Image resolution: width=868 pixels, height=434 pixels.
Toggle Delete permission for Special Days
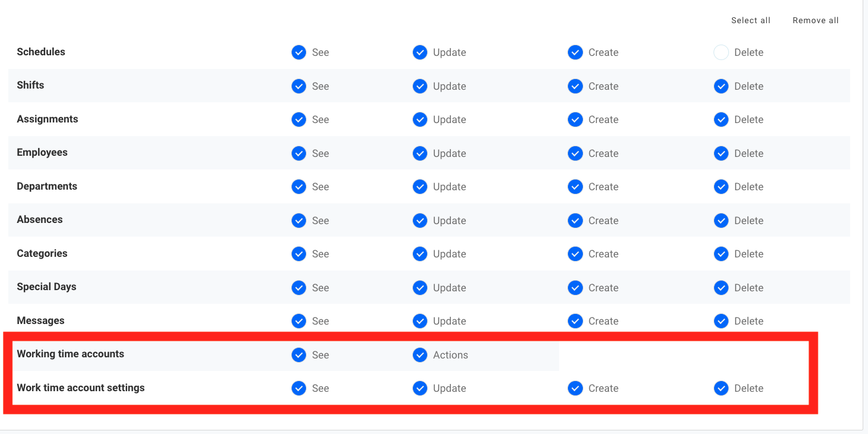coord(721,288)
